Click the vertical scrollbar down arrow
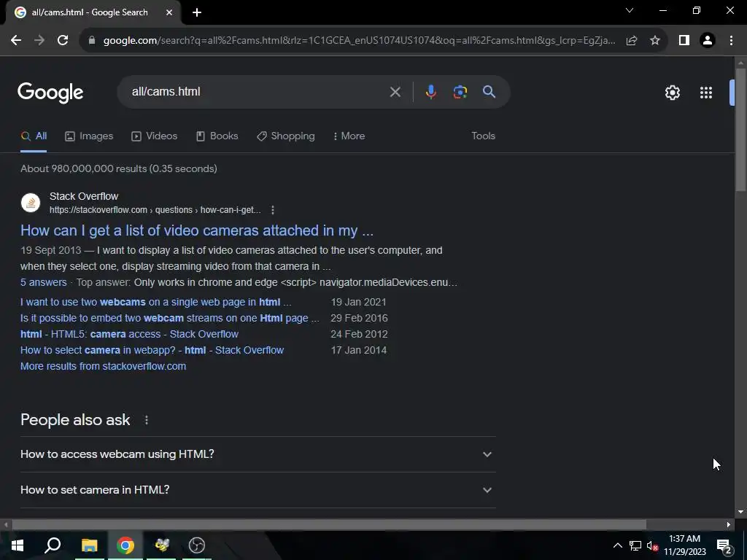 pos(740,513)
